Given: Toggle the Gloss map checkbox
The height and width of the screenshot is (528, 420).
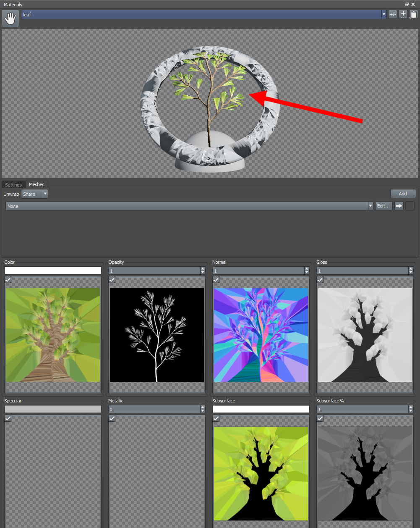Looking at the screenshot, I should pyautogui.click(x=320, y=280).
